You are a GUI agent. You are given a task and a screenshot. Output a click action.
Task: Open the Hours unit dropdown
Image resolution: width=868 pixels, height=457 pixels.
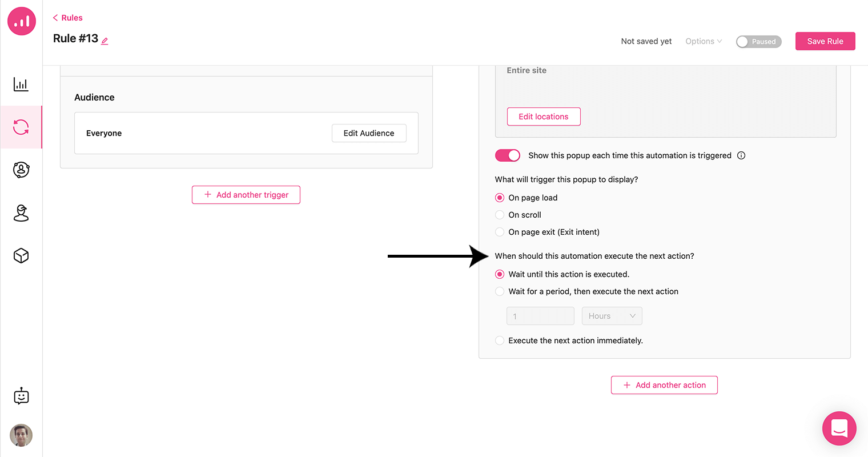[612, 316]
